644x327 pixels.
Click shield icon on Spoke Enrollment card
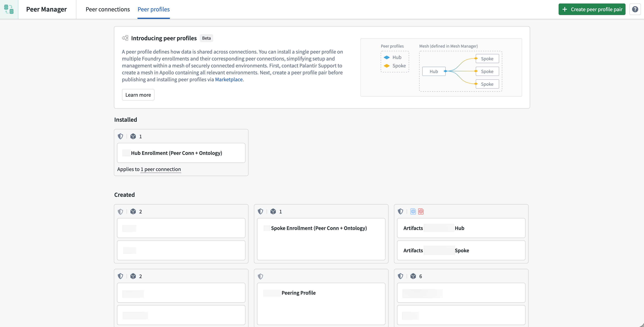click(x=260, y=212)
